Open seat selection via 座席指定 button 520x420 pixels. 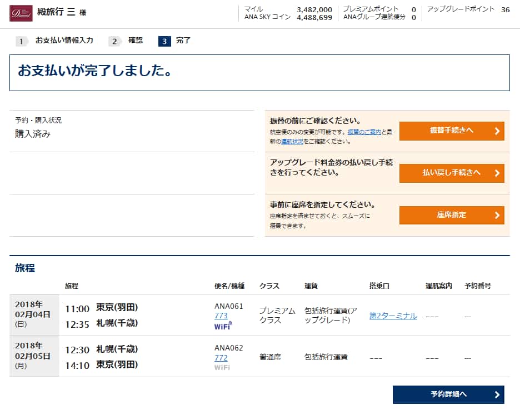[451, 215]
